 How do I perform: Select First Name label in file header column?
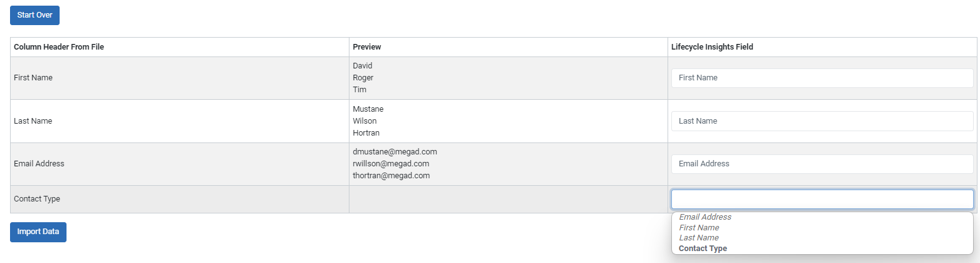click(x=33, y=78)
